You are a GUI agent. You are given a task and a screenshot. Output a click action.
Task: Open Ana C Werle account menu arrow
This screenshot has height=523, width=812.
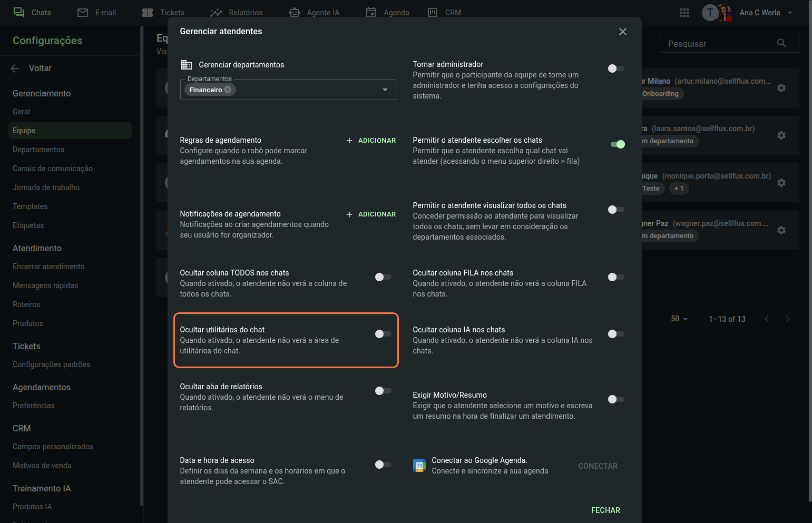click(x=790, y=13)
